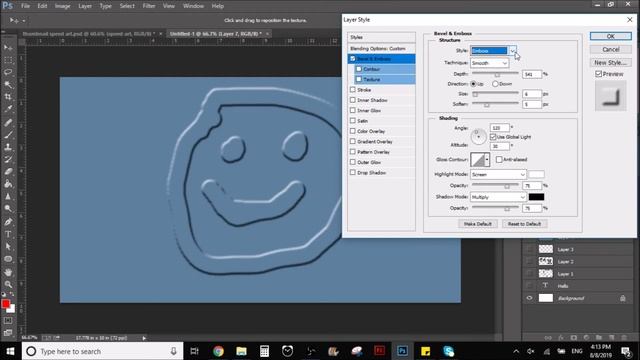Select the Magic Wand tool
Screen dimensions: 640x360
pos(8,84)
